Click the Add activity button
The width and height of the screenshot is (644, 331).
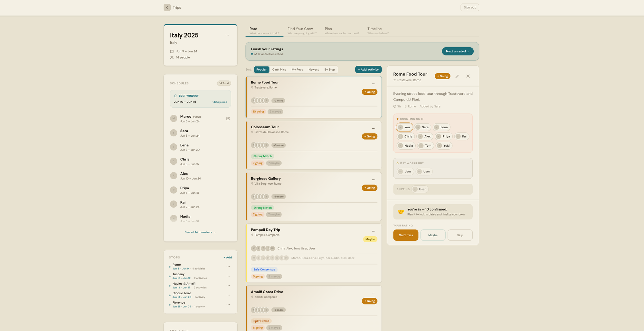pos(368,70)
